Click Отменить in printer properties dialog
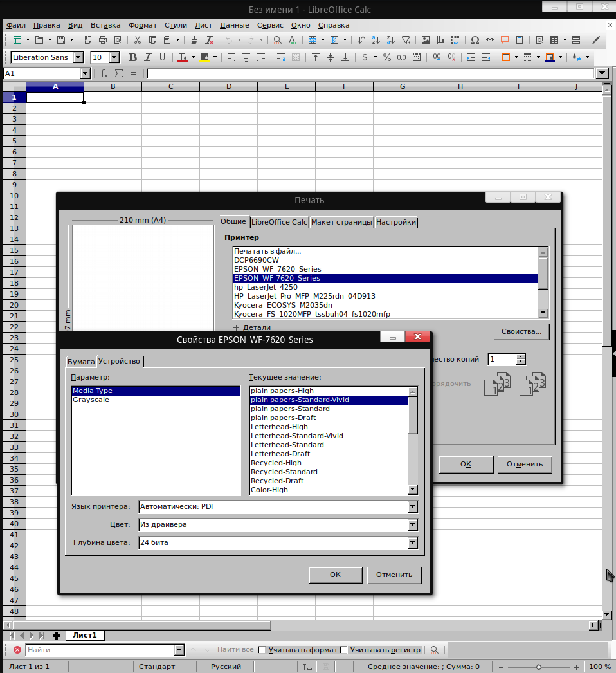This screenshot has height=673, width=616. point(394,575)
